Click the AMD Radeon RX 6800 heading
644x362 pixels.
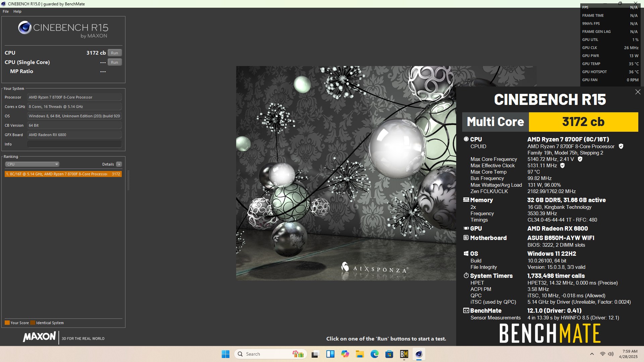click(x=557, y=229)
